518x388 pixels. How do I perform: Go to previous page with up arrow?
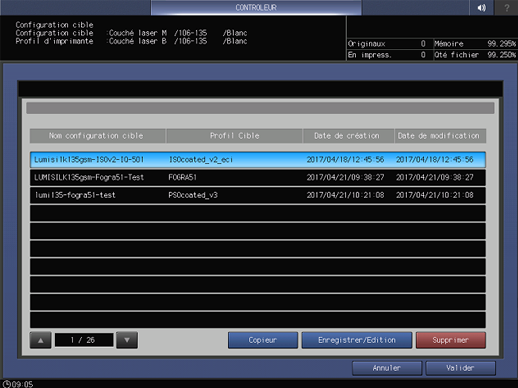40,340
